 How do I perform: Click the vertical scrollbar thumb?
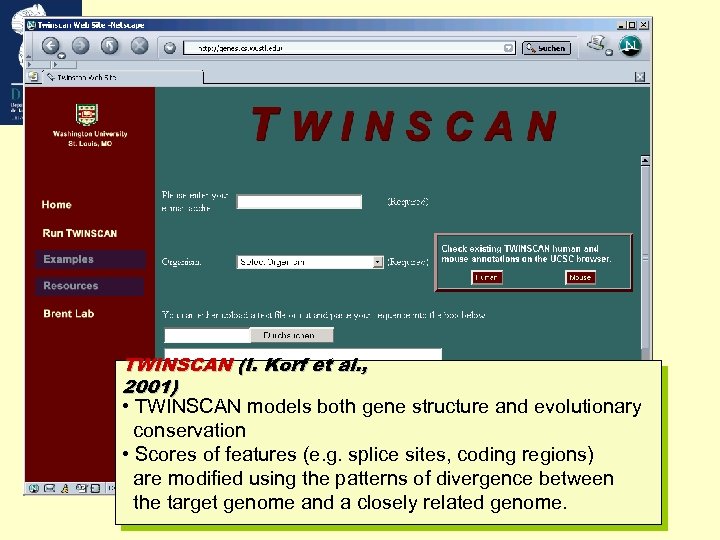click(x=645, y=257)
